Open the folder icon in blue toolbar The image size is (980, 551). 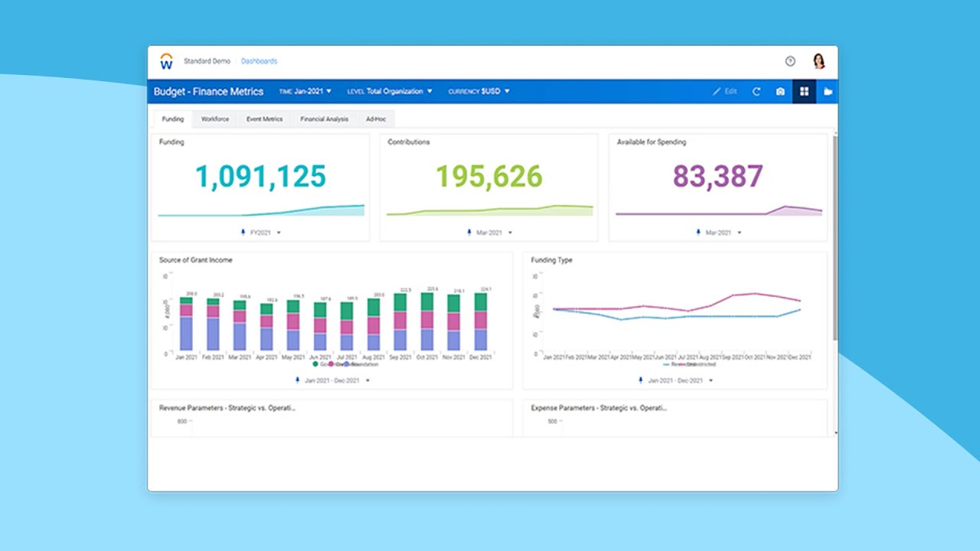[x=828, y=91]
